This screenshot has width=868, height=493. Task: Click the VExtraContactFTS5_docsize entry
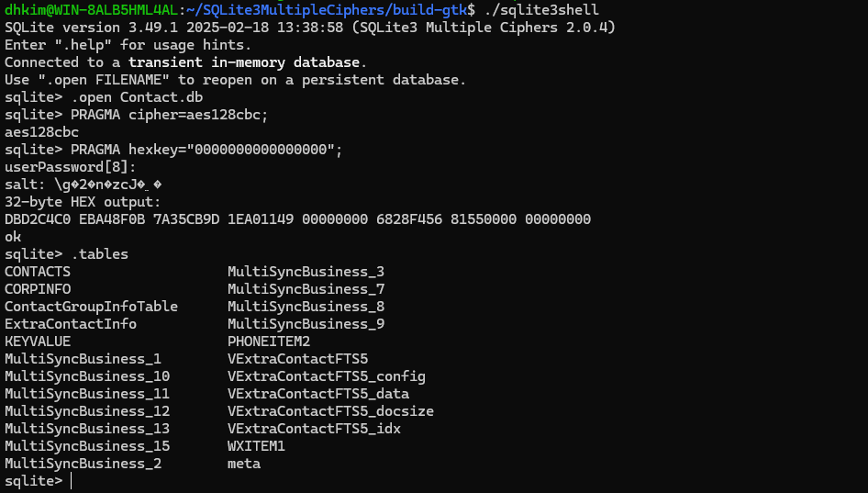click(x=330, y=411)
